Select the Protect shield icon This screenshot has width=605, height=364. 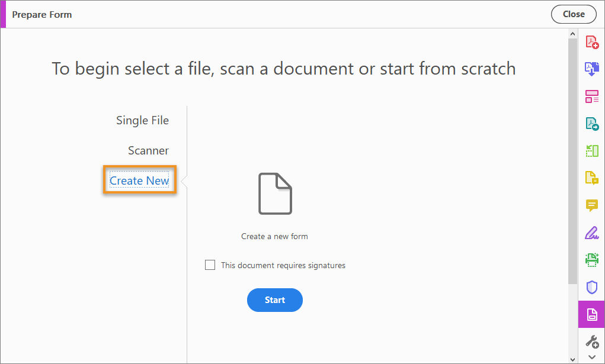(591, 287)
